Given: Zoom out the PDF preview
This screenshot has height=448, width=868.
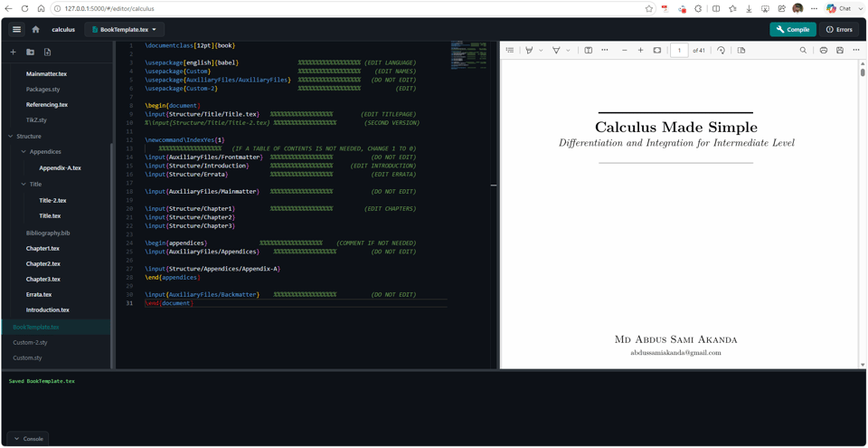Looking at the screenshot, I should tap(625, 50).
